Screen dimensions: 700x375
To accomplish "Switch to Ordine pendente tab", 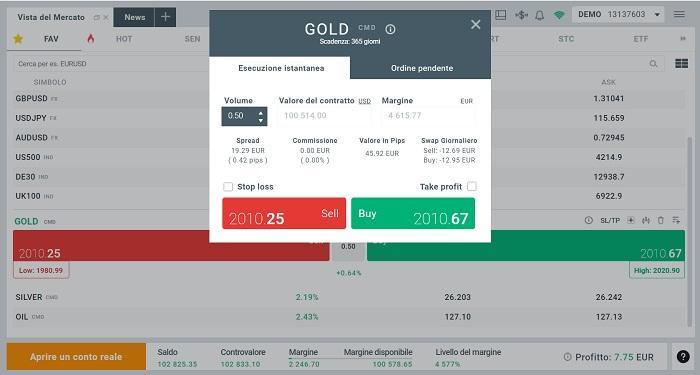I will (421, 68).
